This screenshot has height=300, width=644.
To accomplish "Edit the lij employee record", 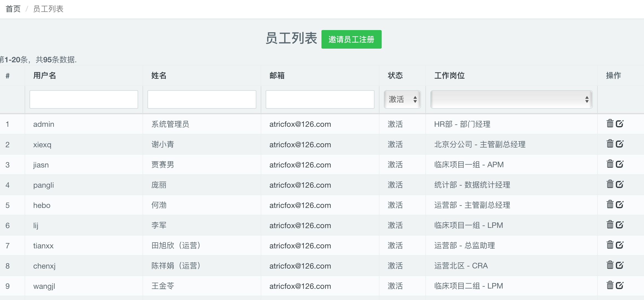I will coord(620,225).
